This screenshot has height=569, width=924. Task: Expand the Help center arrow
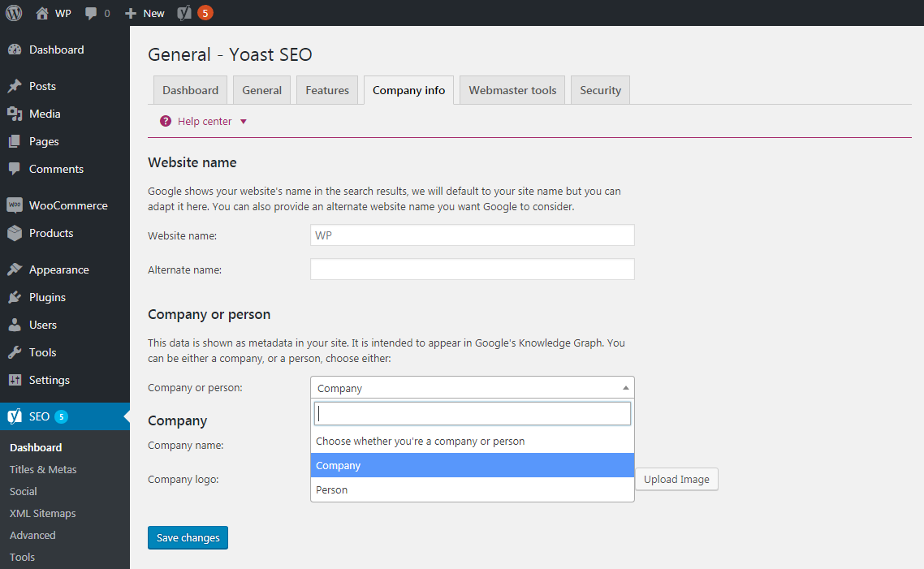click(243, 121)
